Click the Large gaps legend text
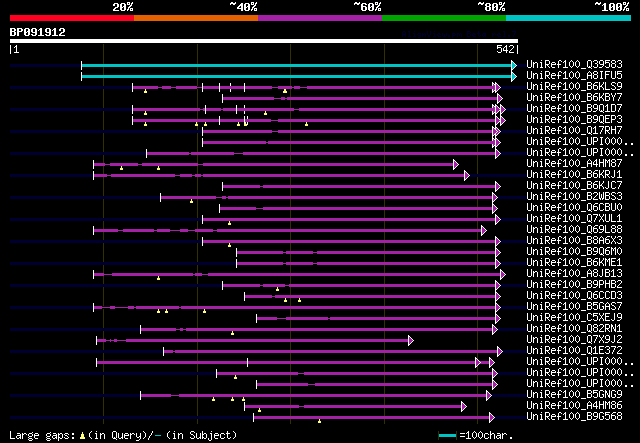Image resolution: width=640 pixels, height=443 pixels. click(42, 435)
